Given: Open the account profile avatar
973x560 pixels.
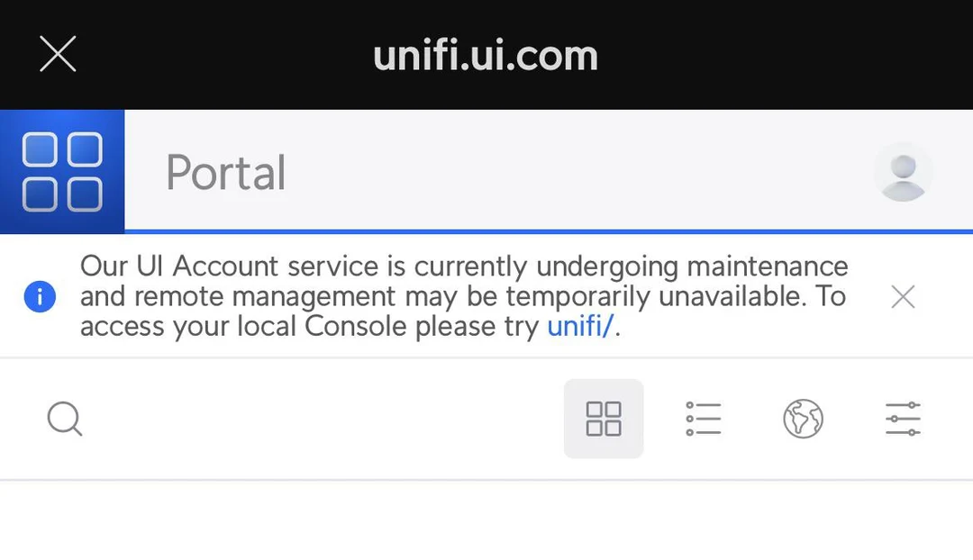Looking at the screenshot, I should click(x=903, y=172).
